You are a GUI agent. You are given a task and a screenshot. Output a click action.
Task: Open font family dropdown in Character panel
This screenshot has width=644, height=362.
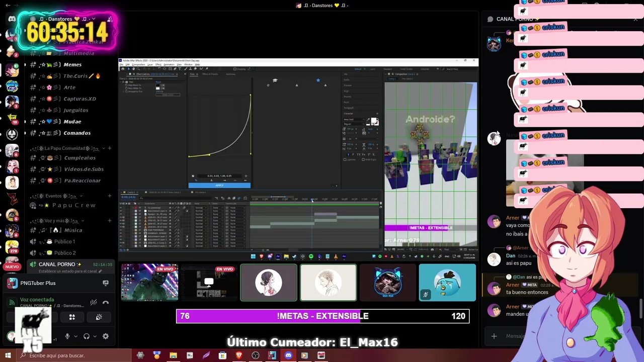354,119
